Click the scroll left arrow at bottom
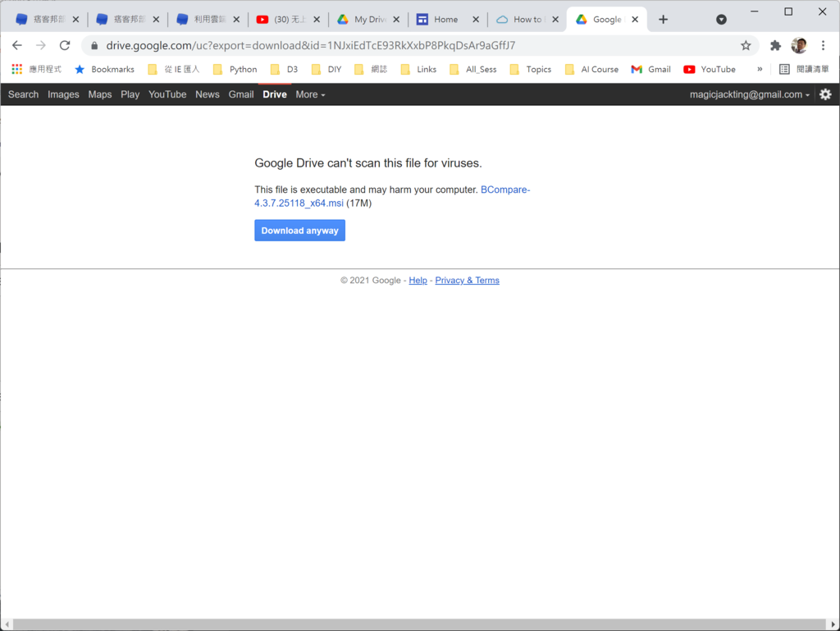The width and height of the screenshot is (840, 631). (x=7, y=624)
